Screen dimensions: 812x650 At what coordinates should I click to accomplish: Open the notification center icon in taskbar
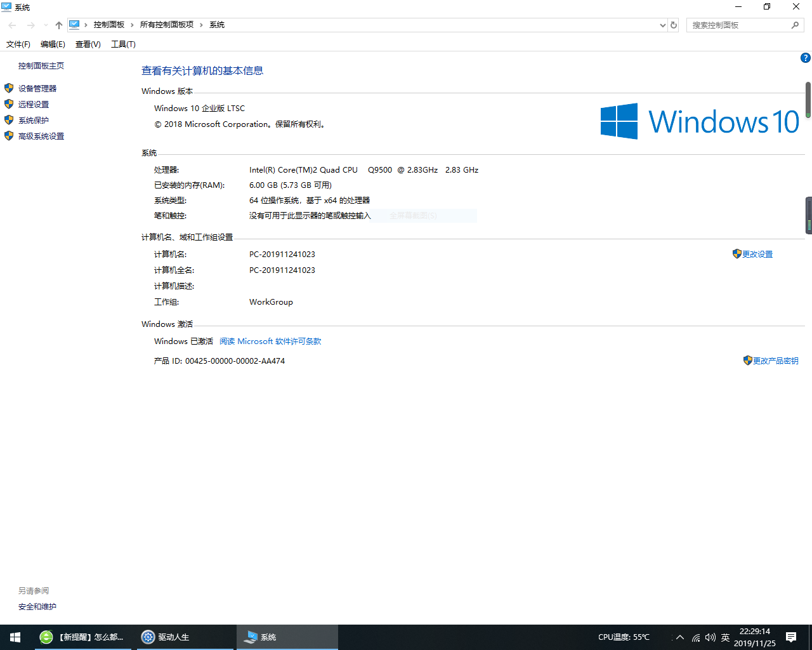coord(790,637)
